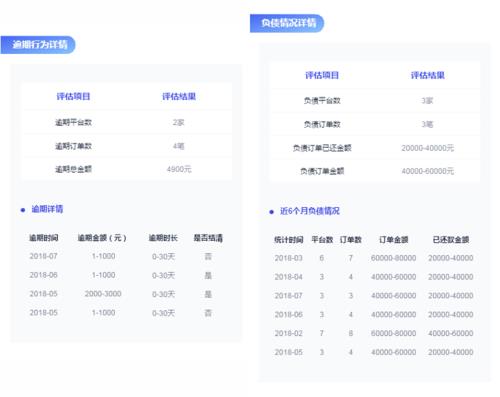
Task: Click the 负债情况详情 section badge
Action: point(287,23)
